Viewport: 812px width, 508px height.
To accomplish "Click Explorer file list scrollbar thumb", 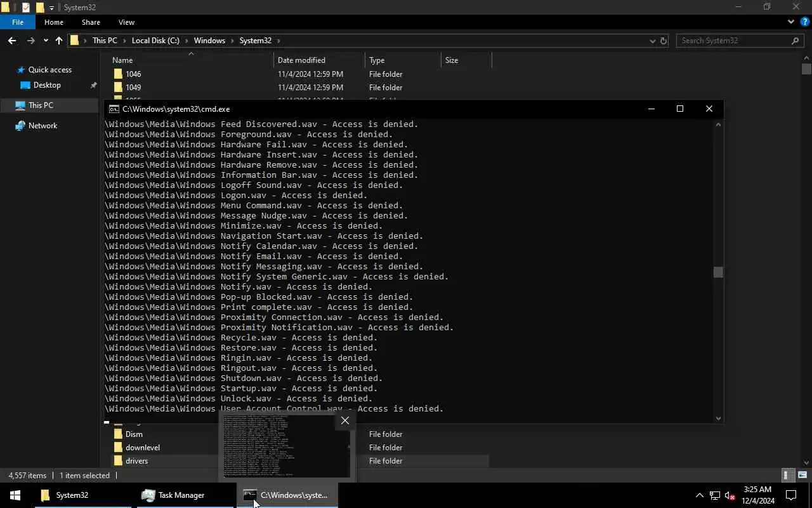I will (x=806, y=69).
